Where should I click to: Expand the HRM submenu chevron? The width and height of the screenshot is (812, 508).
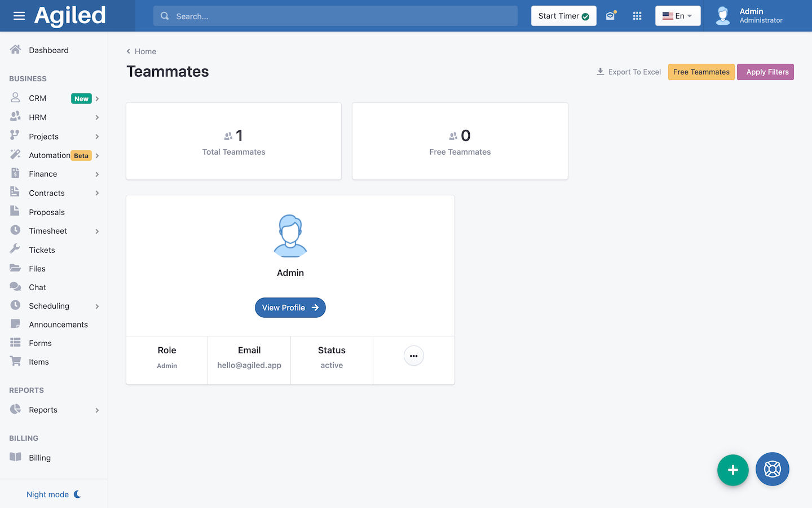coord(97,117)
